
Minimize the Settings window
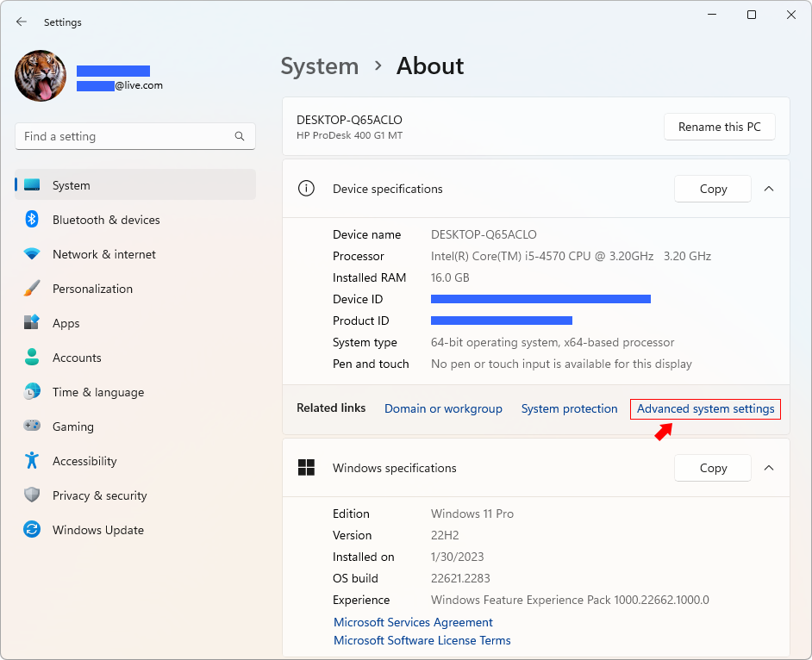(x=712, y=15)
